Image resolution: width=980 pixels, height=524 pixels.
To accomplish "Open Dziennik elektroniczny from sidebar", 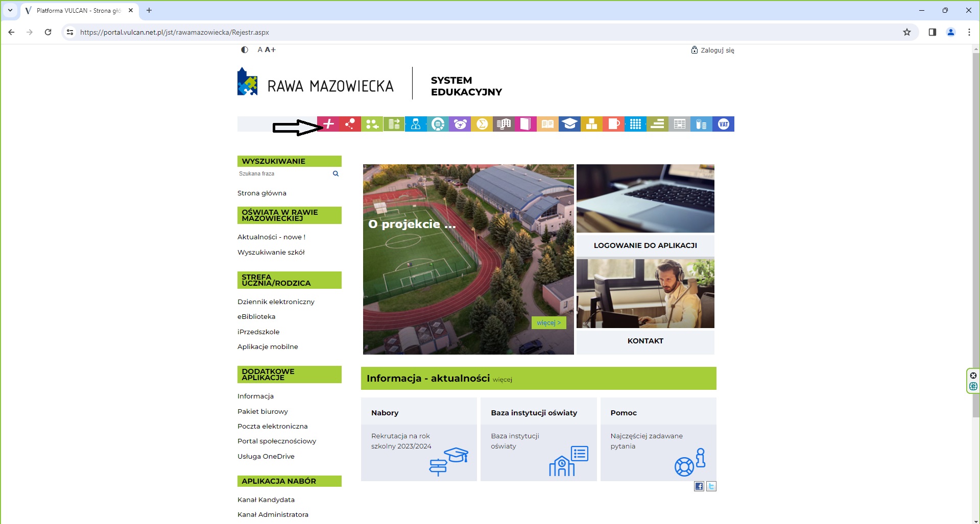I will point(276,302).
